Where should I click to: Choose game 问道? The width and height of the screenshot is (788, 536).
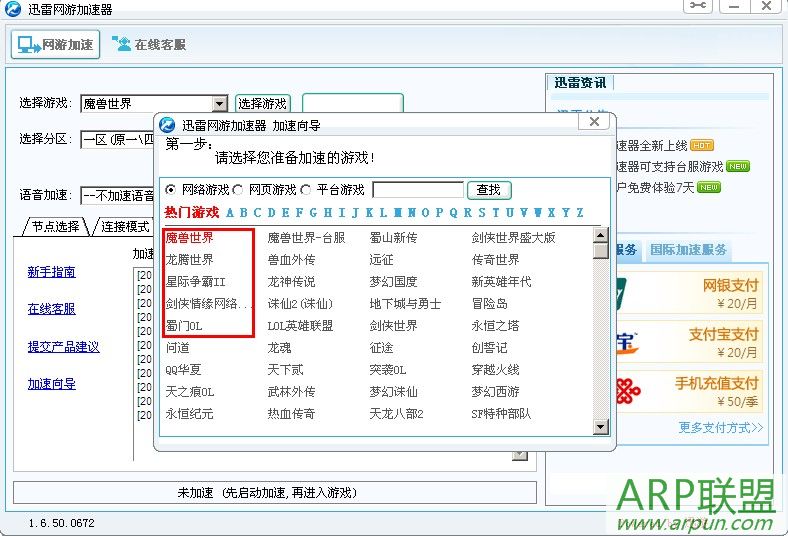click(x=177, y=348)
